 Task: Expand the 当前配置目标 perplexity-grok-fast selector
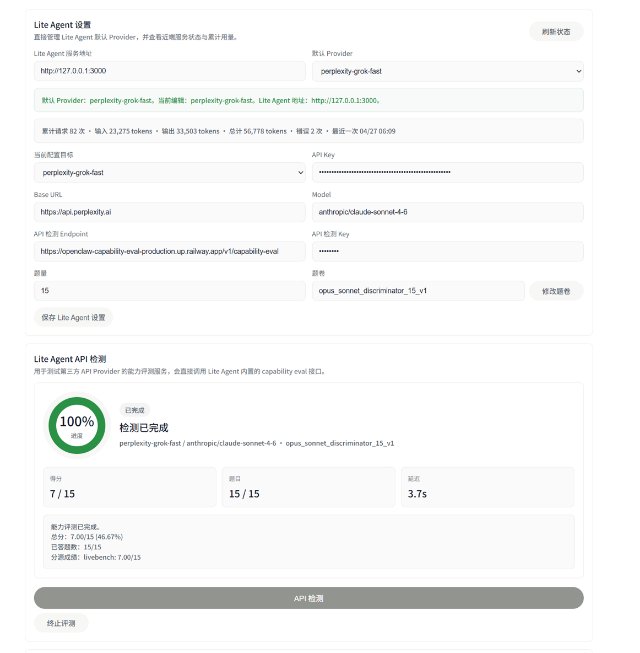(x=169, y=172)
